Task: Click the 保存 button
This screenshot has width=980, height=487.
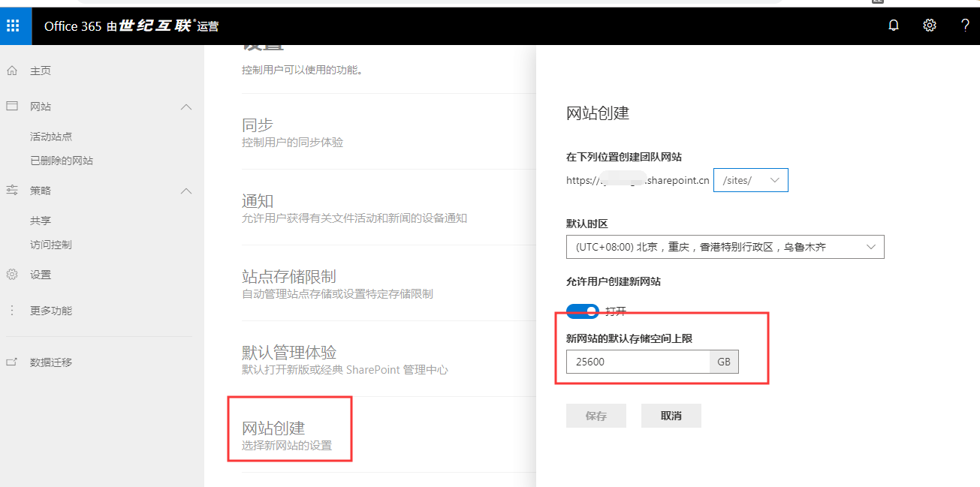Action: coord(596,416)
